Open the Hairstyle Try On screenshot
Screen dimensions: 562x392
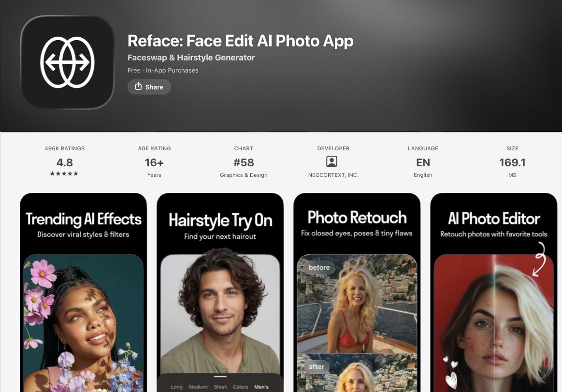220,292
